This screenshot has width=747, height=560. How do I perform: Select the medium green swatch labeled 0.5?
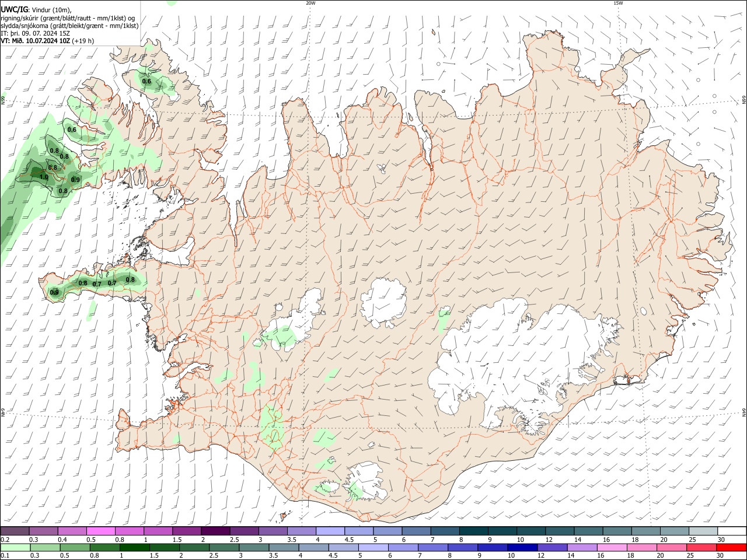click(x=75, y=547)
